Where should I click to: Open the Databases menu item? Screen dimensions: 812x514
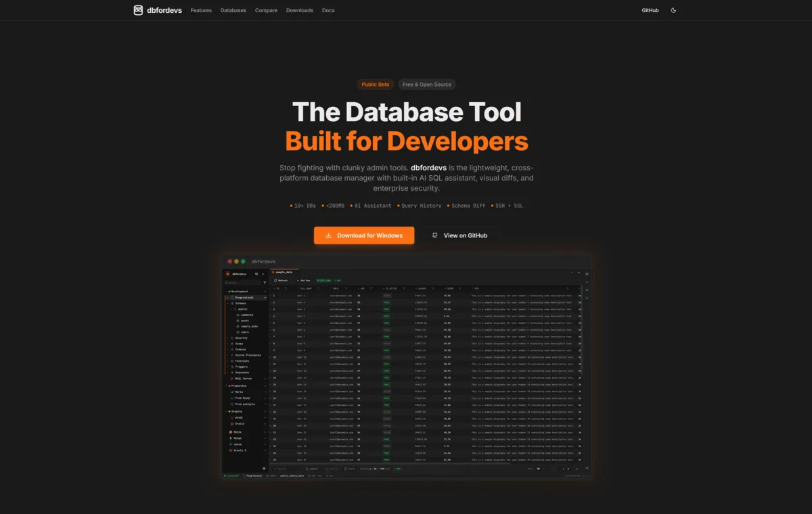coord(233,10)
